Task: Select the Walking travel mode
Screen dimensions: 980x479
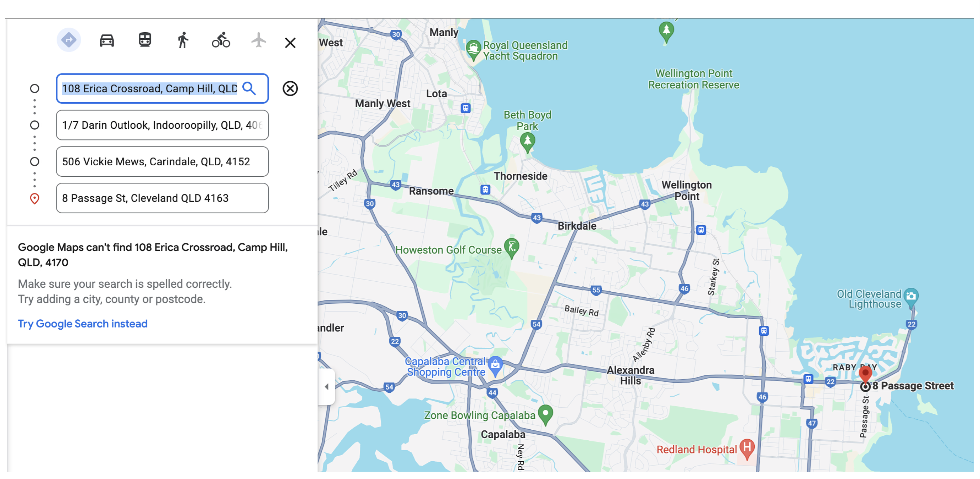Action: (183, 40)
